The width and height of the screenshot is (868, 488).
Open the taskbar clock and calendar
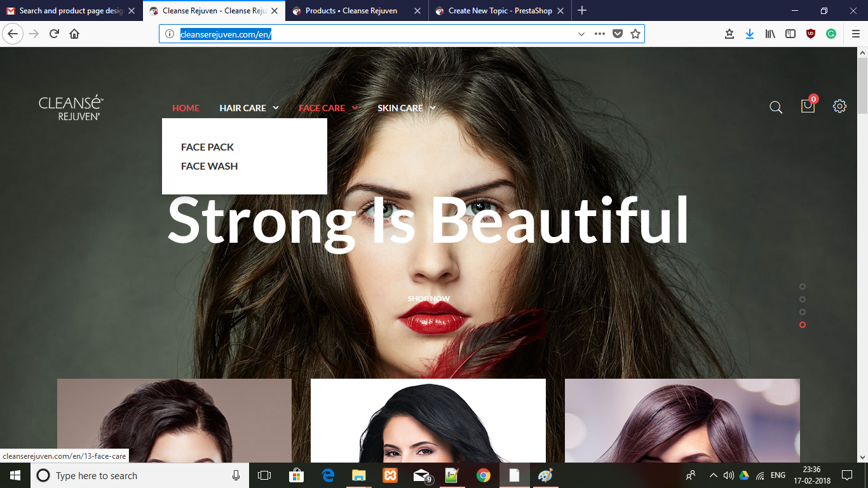point(811,475)
